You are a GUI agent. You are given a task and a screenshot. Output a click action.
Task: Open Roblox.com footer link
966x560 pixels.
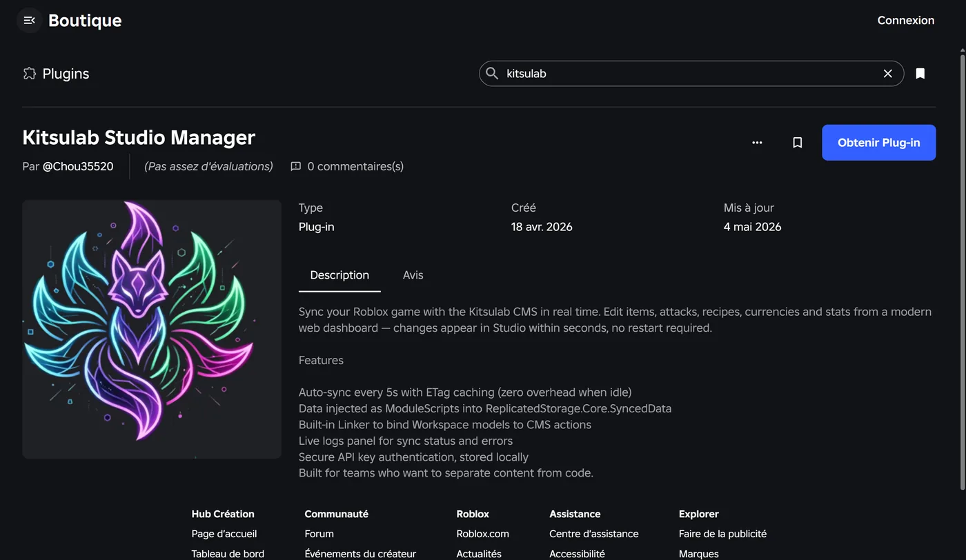click(482, 534)
